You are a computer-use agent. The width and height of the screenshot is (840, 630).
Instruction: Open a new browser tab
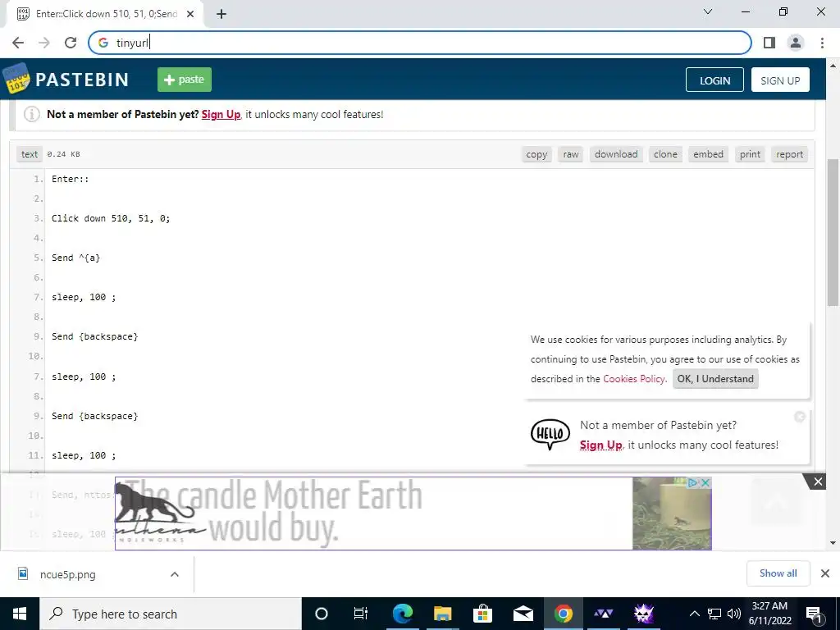[x=221, y=14]
